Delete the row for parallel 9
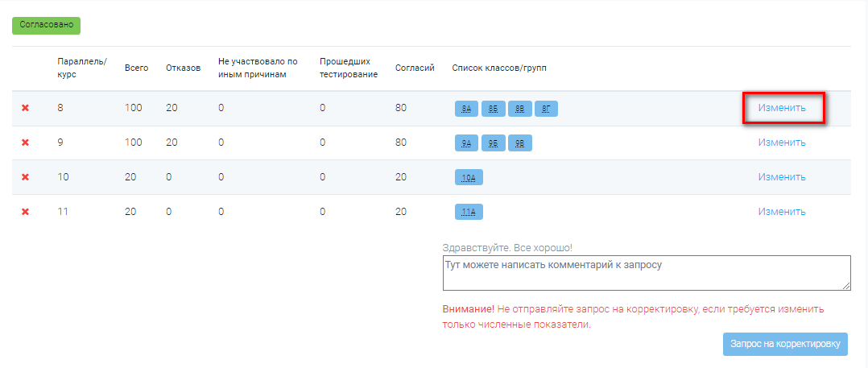 [25, 143]
